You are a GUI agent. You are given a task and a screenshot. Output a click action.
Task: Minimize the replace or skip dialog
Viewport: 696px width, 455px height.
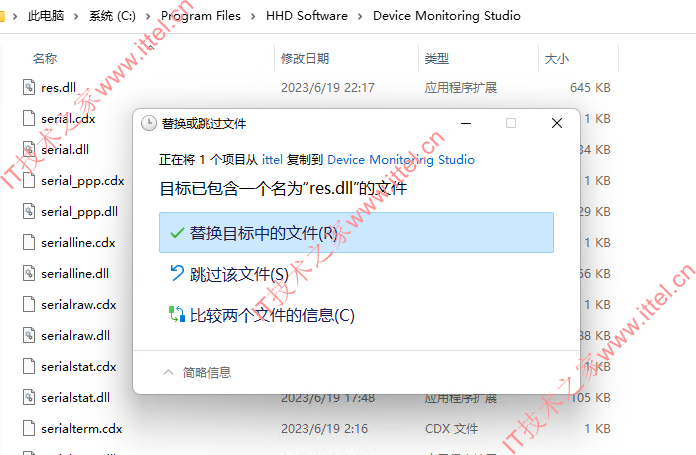click(466, 123)
